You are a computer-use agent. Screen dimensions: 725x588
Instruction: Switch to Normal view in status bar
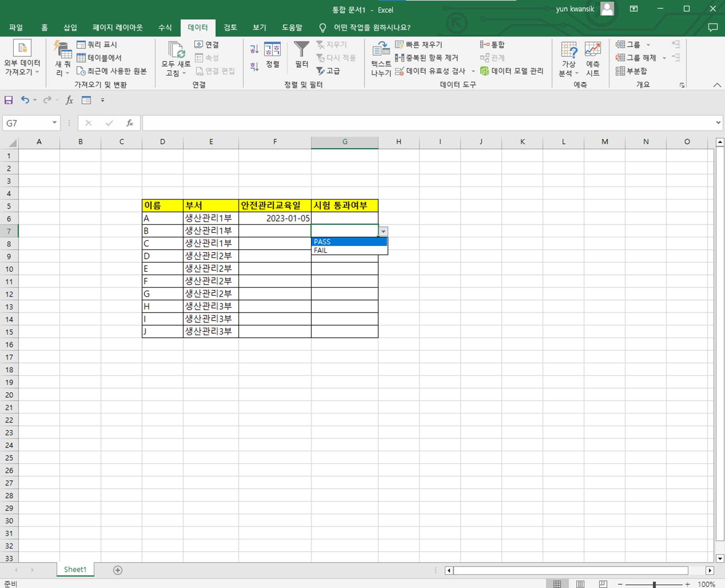tap(557, 584)
